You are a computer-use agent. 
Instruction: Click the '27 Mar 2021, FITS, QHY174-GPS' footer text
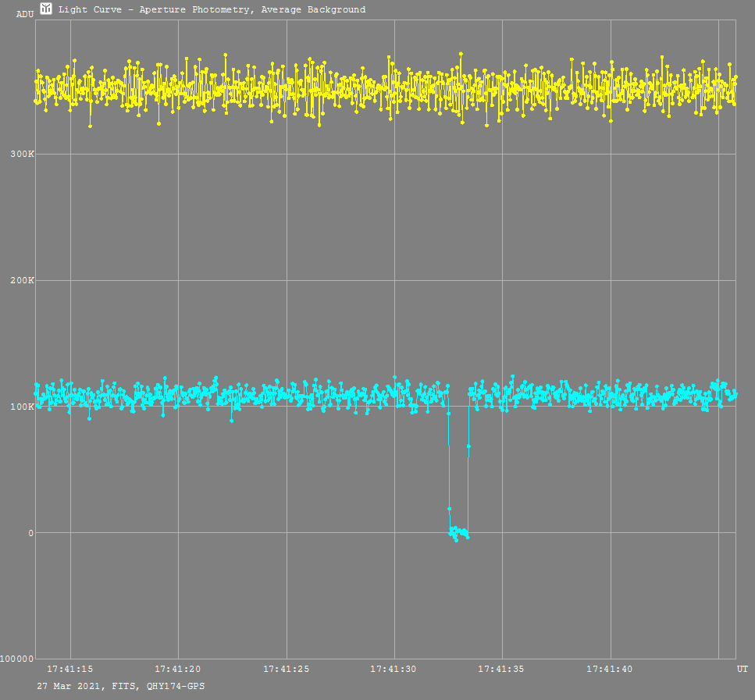(x=121, y=686)
